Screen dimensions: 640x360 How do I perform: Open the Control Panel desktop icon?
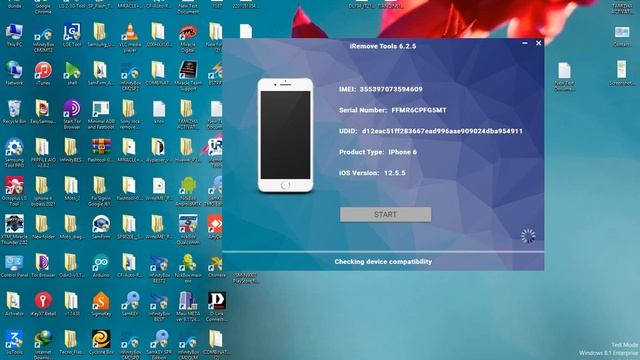14,266
